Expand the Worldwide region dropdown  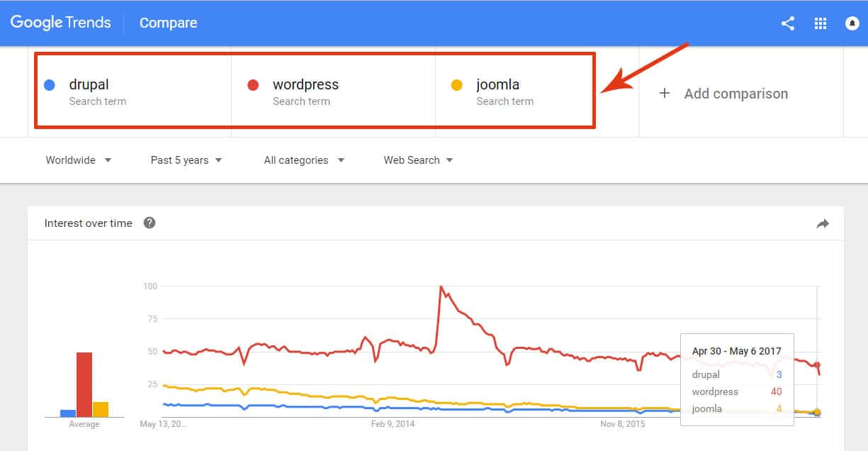coord(78,160)
